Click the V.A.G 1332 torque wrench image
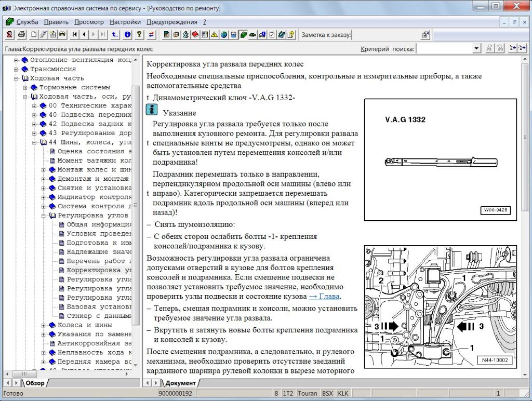 (x=441, y=160)
